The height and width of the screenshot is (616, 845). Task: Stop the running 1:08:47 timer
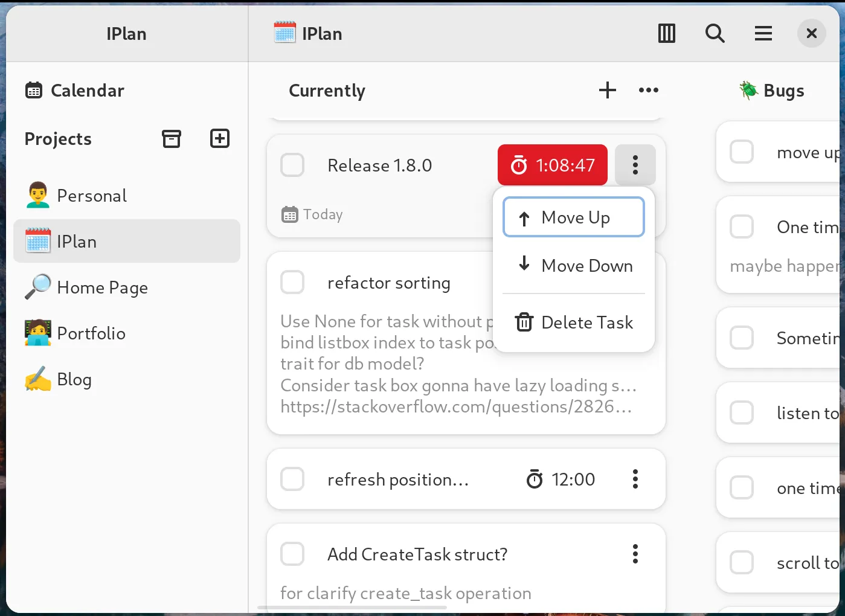tap(552, 165)
